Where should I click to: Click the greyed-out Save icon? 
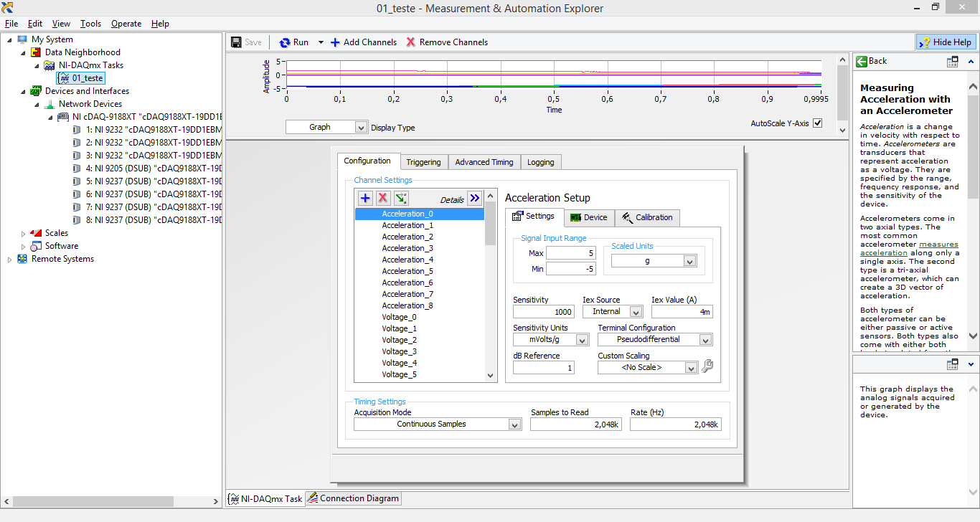coord(236,42)
